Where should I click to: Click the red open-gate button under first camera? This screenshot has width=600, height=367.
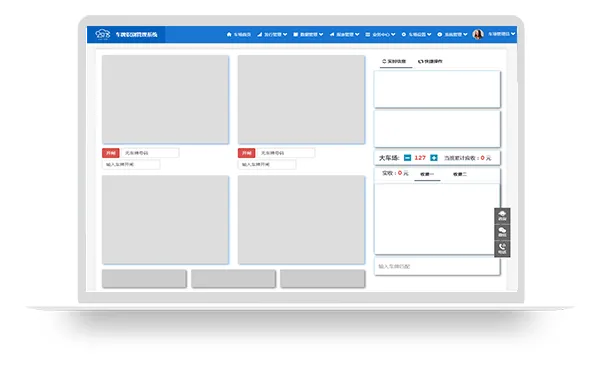(x=111, y=153)
